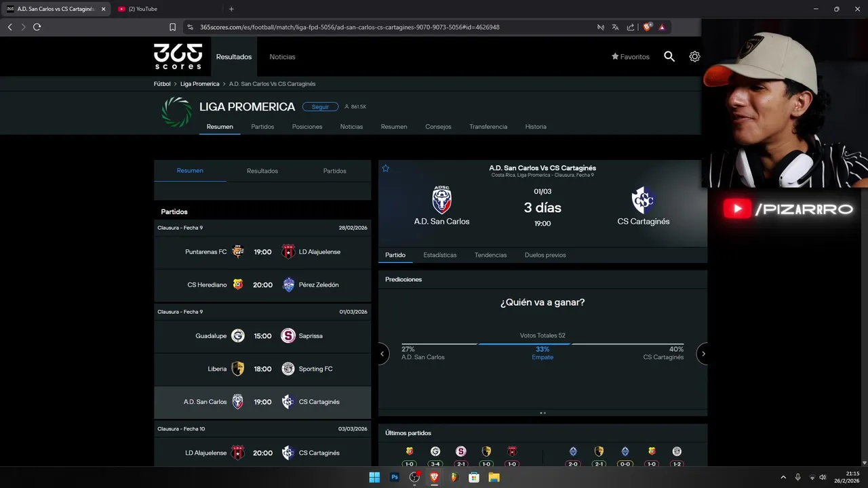Open the Consejos tab
Viewport: 868px width, 488px height.
tap(438, 127)
